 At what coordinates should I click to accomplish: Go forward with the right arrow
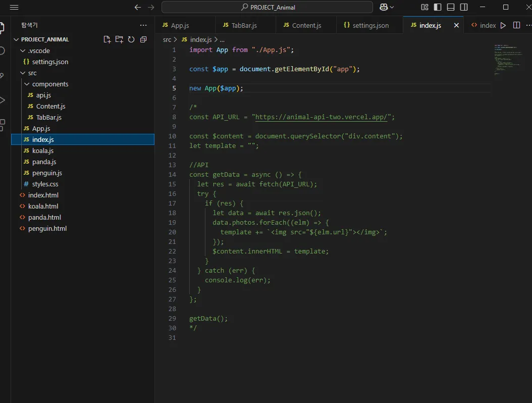pyautogui.click(x=151, y=7)
